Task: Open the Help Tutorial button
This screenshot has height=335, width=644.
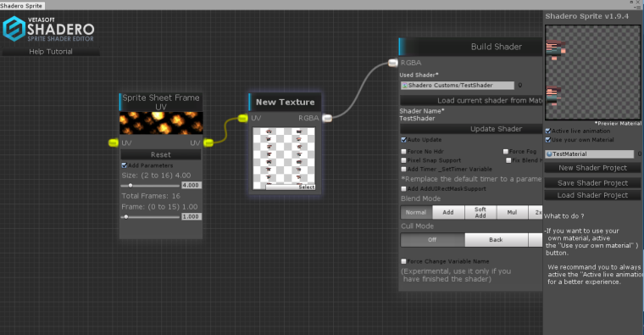Action: point(51,52)
